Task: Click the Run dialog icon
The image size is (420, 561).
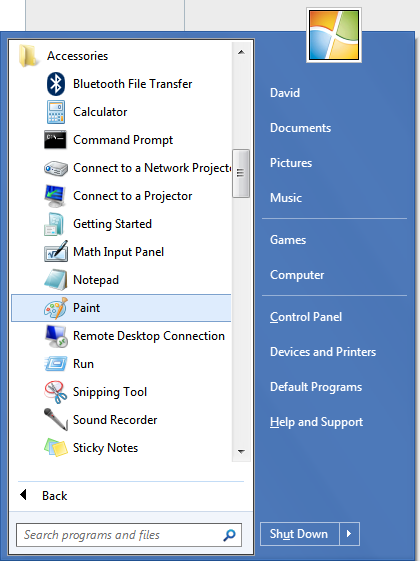Action: (x=55, y=364)
